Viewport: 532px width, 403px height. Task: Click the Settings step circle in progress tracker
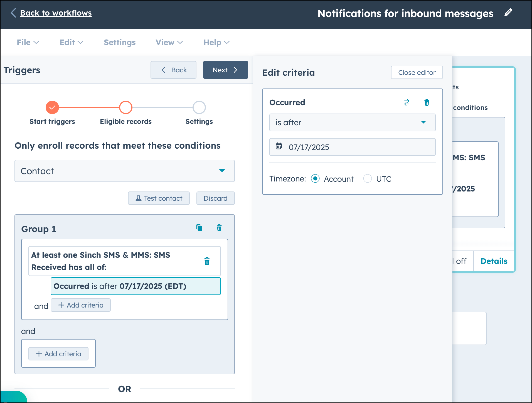(x=199, y=107)
